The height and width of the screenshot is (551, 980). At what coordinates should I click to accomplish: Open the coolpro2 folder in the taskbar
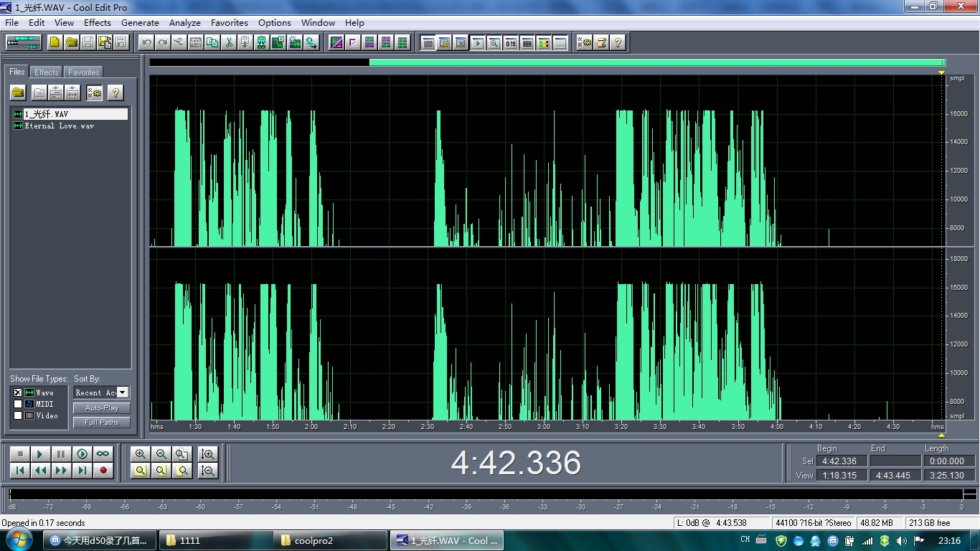click(x=331, y=540)
